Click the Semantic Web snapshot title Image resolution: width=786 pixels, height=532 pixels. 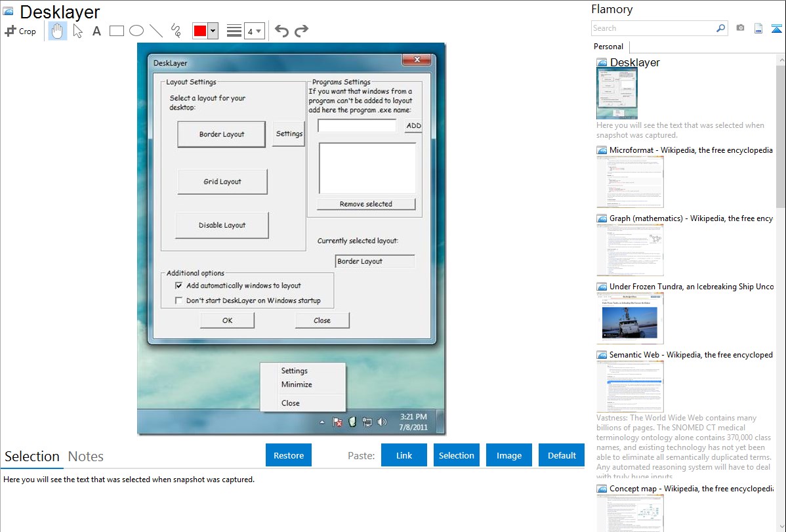pos(692,355)
